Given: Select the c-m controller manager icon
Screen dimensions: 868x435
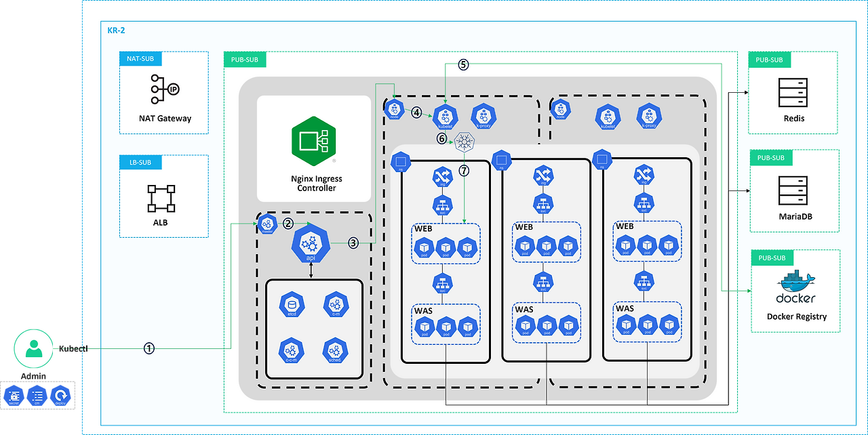Looking at the screenshot, I should [x=336, y=305].
